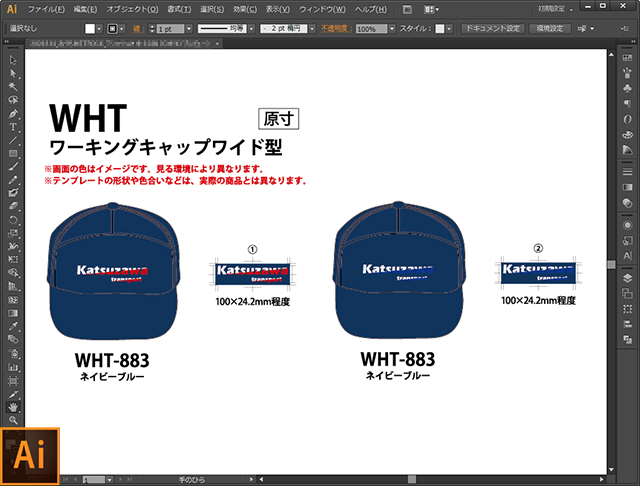Screen dimensions: 640x486
Task: Click the fill color swatch
Action: (x=90, y=29)
